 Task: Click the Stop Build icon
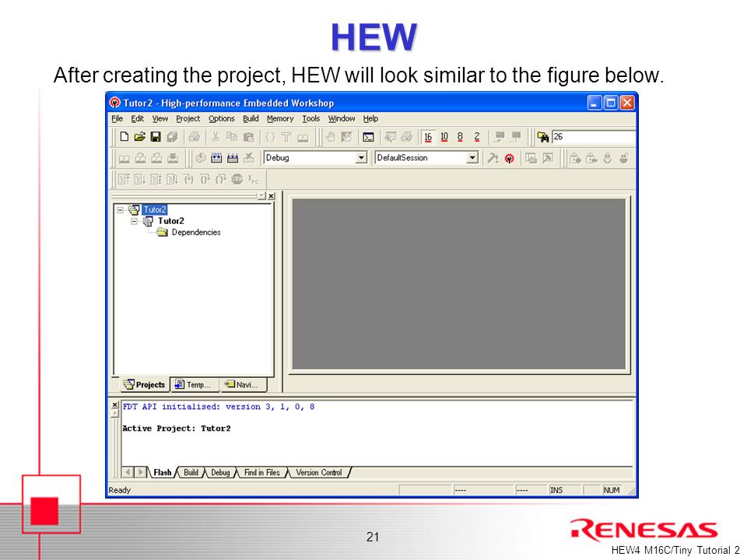tap(249, 158)
